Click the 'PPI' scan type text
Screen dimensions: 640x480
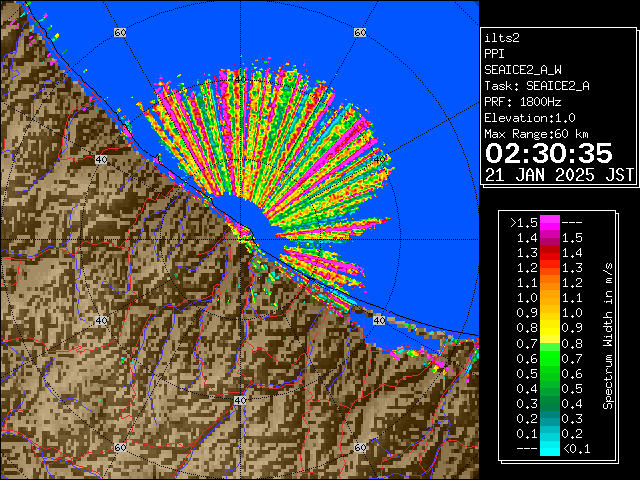(x=494, y=54)
